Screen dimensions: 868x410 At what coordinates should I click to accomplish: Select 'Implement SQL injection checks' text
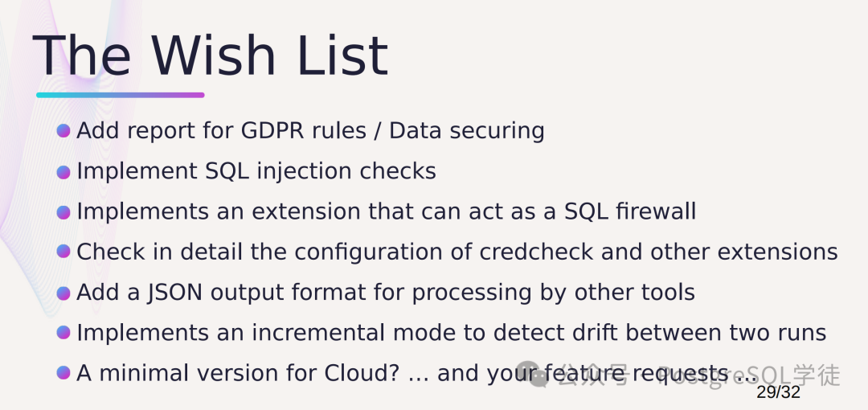256,171
